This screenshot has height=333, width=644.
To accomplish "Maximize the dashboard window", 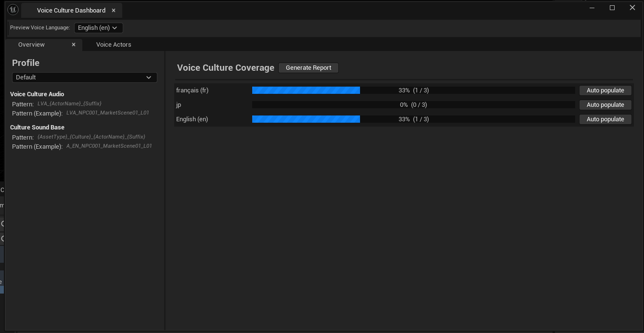I will click(x=612, y=8).
